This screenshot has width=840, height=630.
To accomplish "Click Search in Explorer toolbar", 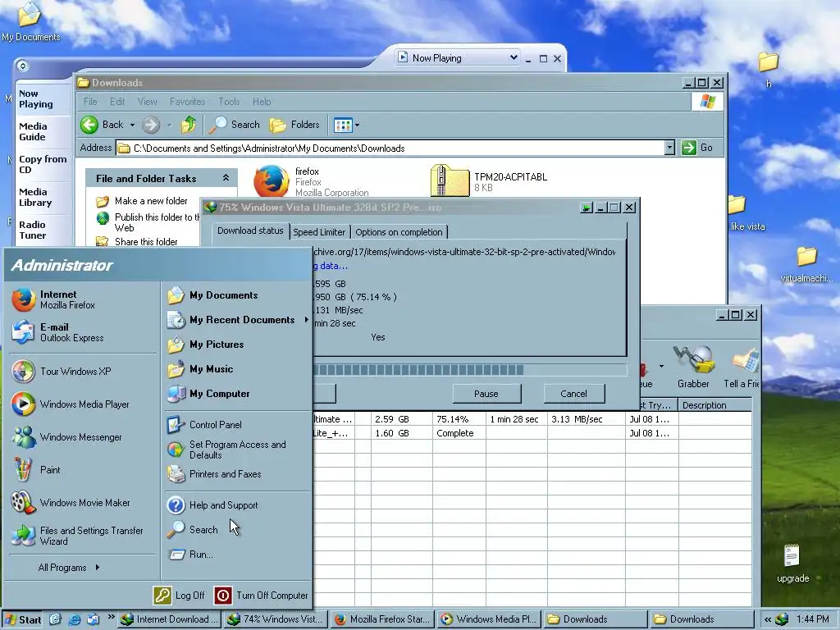I will (x=234, y=125).
